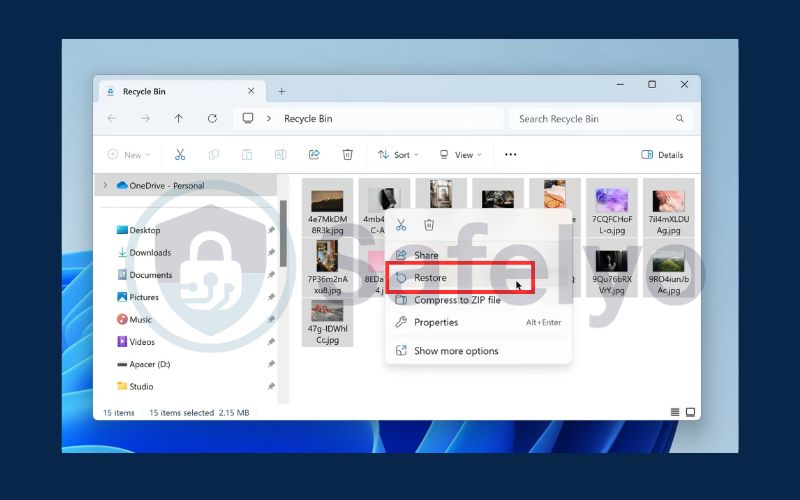
Task: Choose Show more options
Action: point(479,351)
